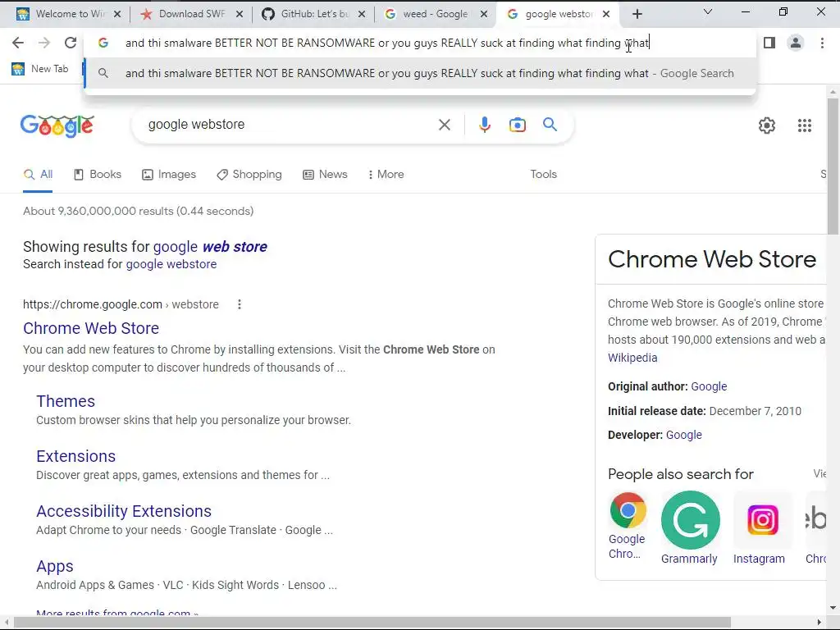Open Chrome Web Store result title
This screenshot has height=630, width=840.
(91, 328)
